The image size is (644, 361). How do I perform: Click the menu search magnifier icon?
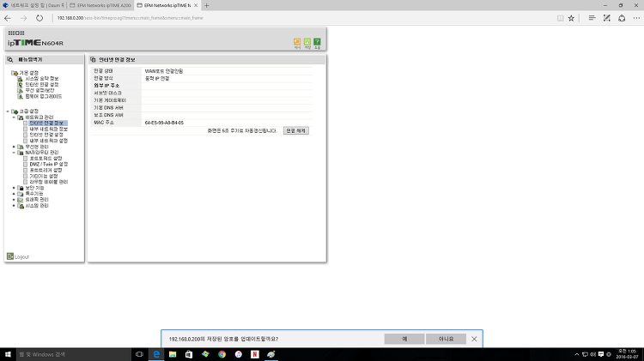(x=10, y=59)
